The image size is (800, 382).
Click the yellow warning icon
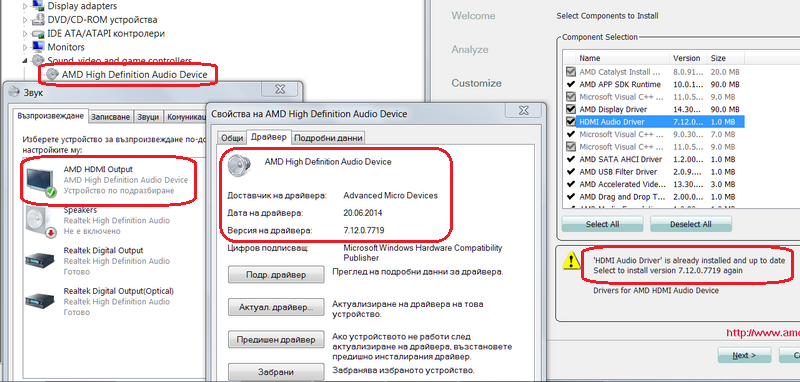click(x=569, y=261)
